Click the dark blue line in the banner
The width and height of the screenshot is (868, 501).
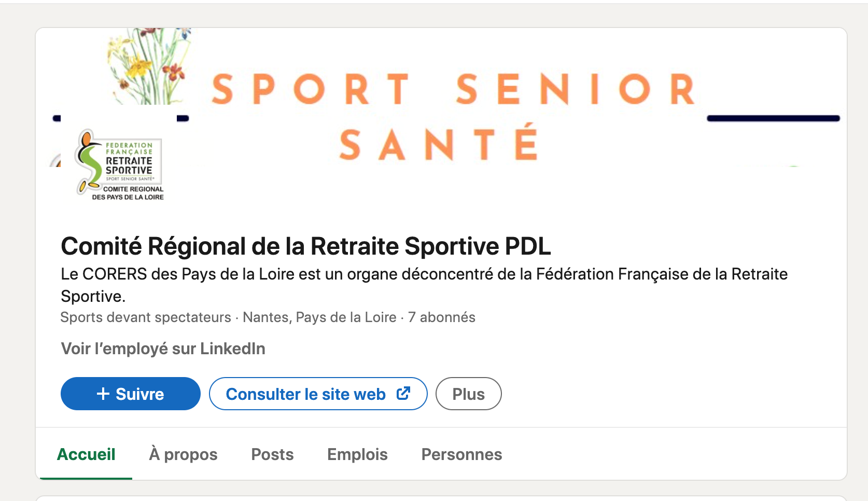click(x=773, y=119)
